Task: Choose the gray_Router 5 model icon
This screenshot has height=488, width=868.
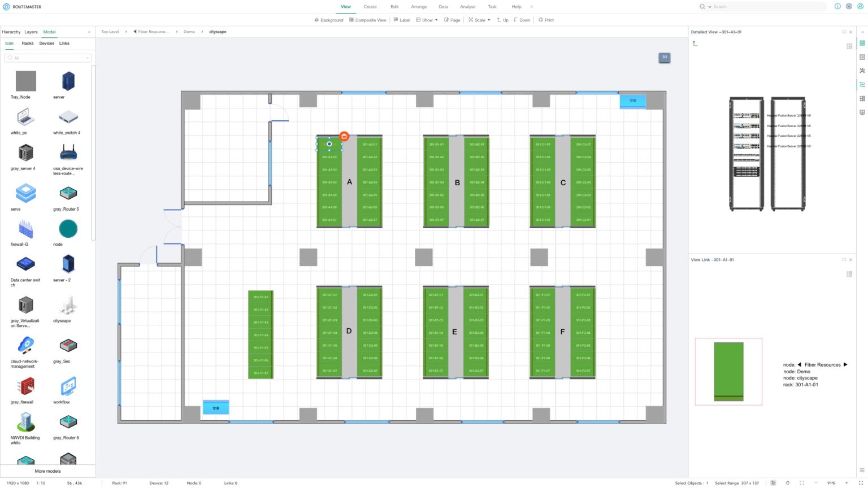Action: (67, 193)
